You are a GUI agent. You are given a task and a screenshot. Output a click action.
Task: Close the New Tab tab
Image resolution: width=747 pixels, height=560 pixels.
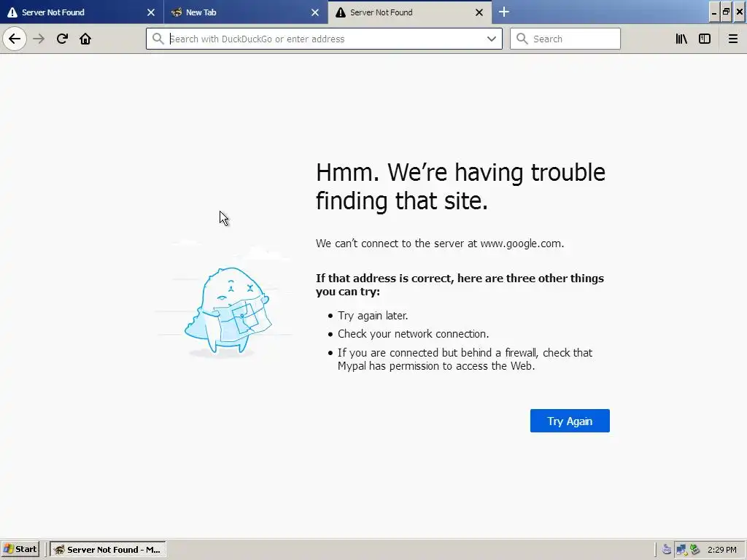tap(315, 12)
